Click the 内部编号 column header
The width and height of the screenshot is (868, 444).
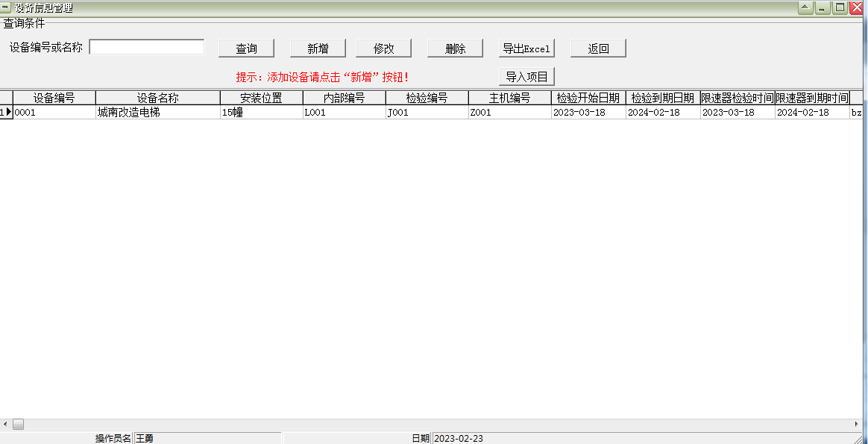[345, 98]
